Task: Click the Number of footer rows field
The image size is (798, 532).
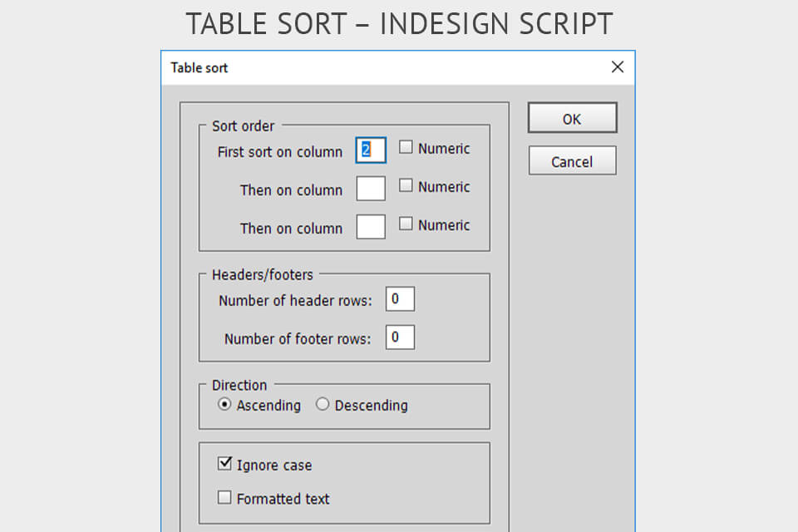Action: tap(400, 337)
